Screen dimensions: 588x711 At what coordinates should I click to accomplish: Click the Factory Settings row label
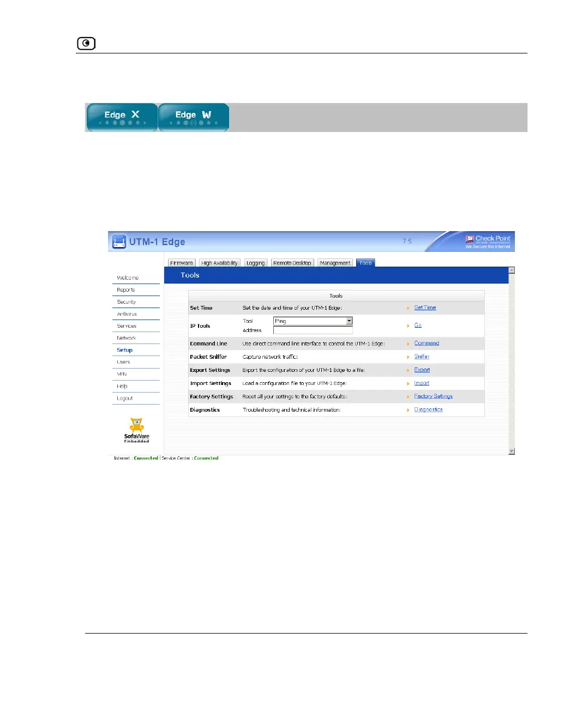(212, 396)
